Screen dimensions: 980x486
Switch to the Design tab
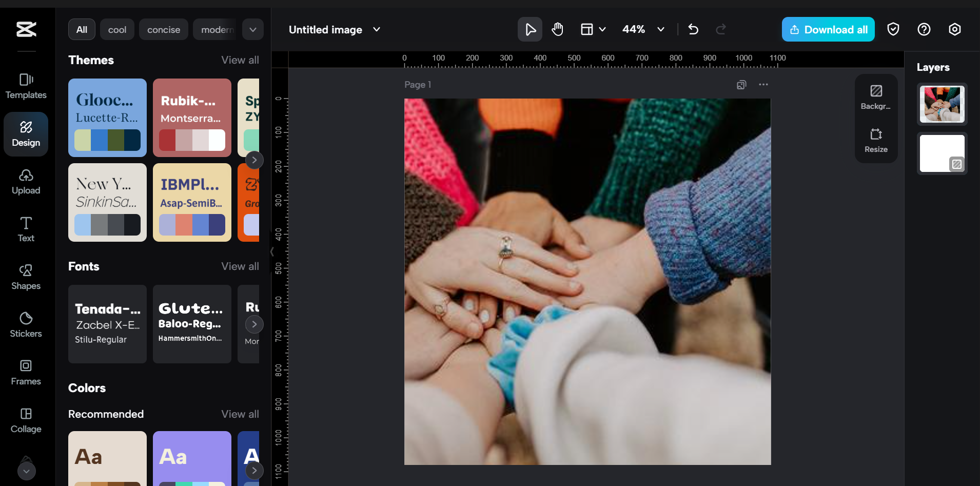click(x=26, y=134)
